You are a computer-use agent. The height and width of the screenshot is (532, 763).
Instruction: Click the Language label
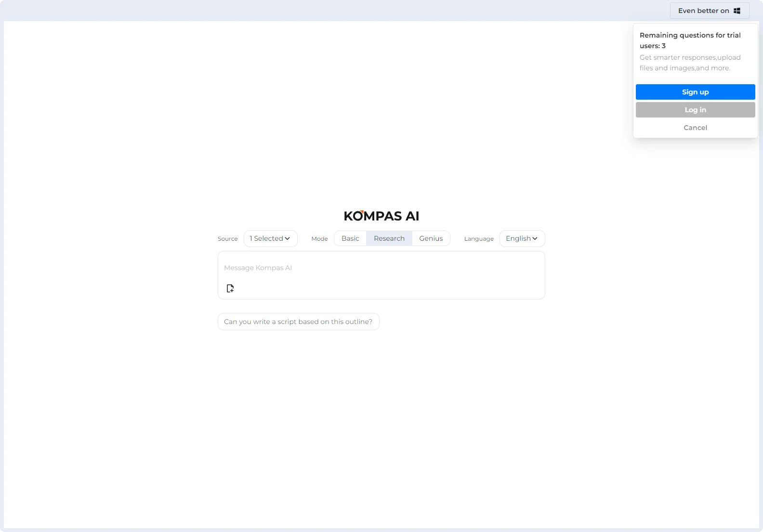pos(479,239)
